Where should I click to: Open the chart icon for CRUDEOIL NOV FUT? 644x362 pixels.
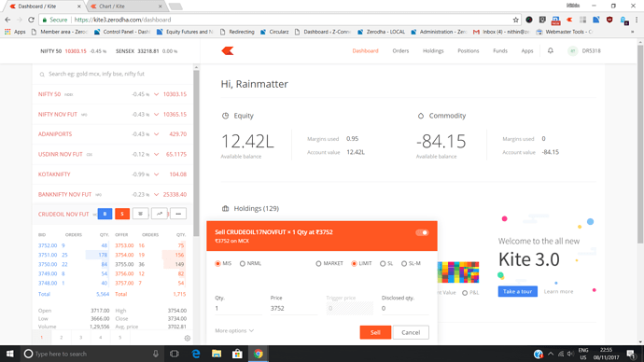pyautogui.click(x=160, y=214)
